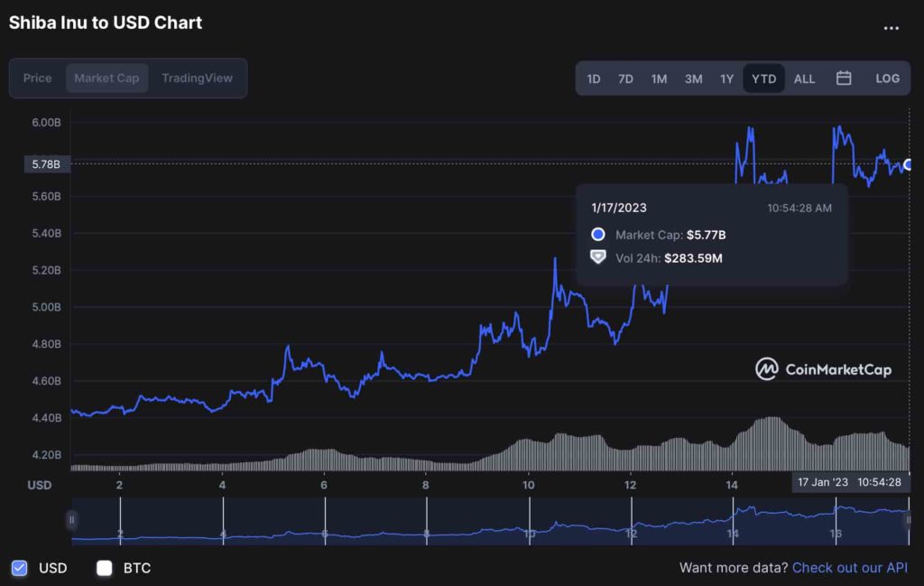The image size is (924, 586).
Task: Switch chart to ALL timeframe
Action: coord(804,79)
